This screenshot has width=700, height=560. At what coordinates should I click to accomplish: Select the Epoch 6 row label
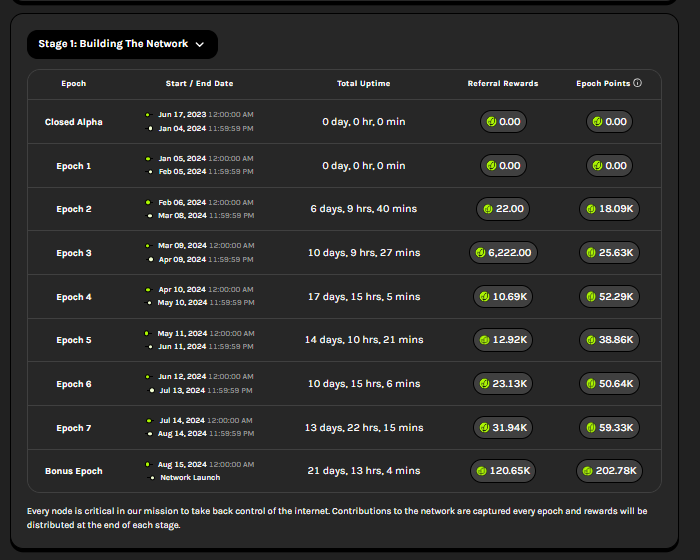tap(74, 384)
